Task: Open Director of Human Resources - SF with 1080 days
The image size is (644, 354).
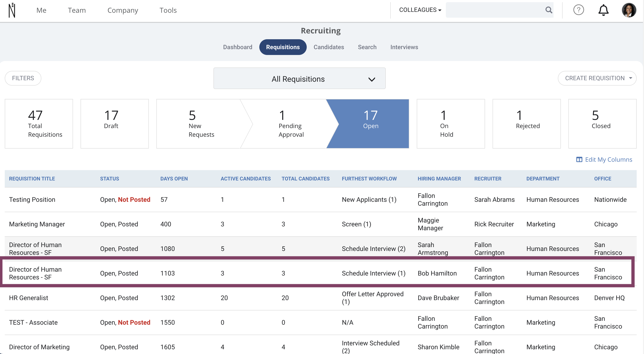Action: coord(35,249)
